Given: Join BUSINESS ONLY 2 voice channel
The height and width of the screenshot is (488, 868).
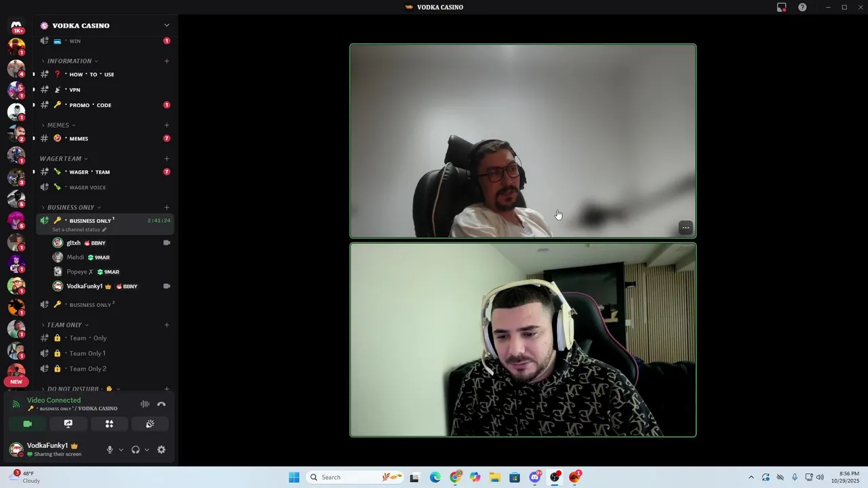Looking at the screenshot, I should (105, 304).
